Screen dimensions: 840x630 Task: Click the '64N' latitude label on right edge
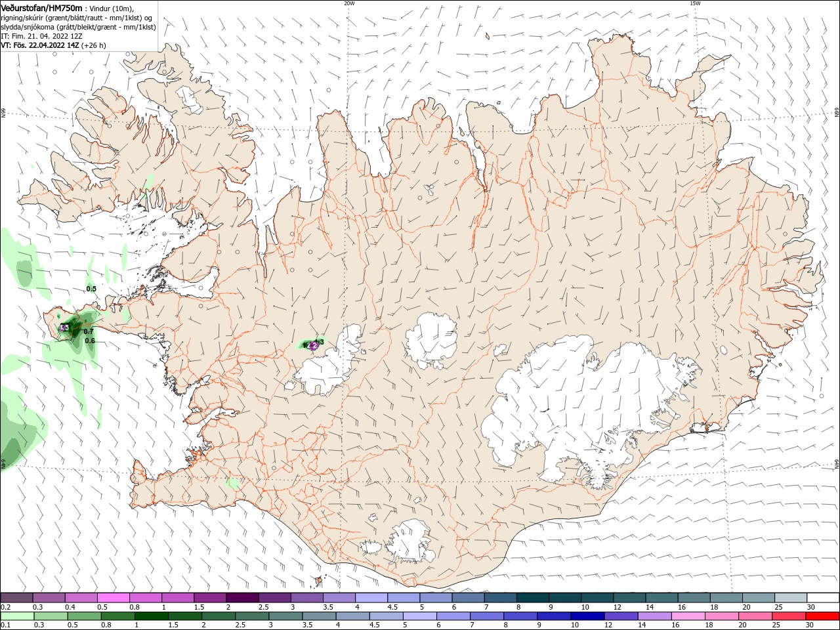point(836,463)
